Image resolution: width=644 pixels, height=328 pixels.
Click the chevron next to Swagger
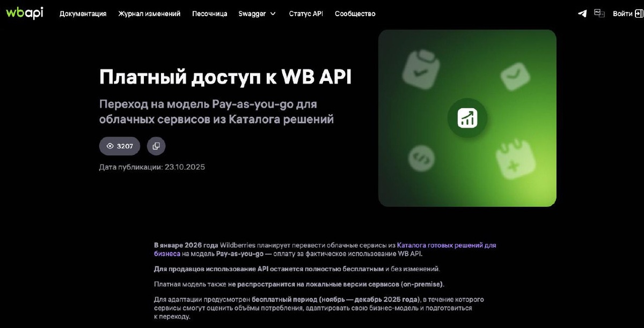tap(273, 13)
